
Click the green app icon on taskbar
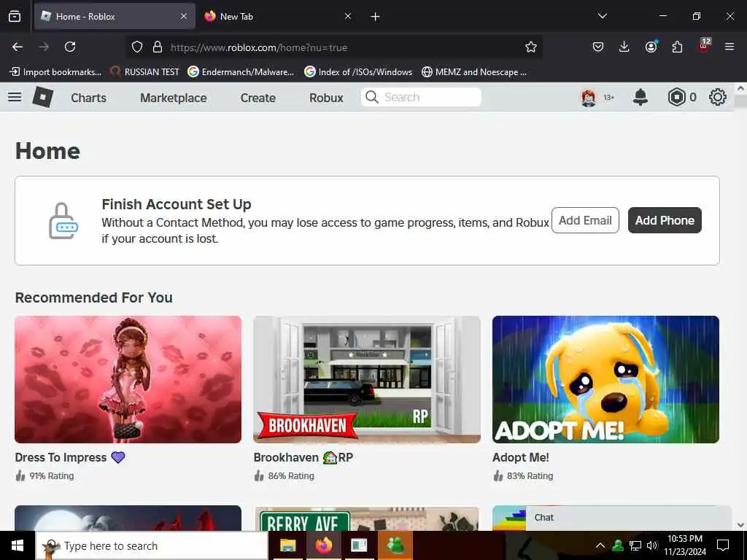[395, 545]
